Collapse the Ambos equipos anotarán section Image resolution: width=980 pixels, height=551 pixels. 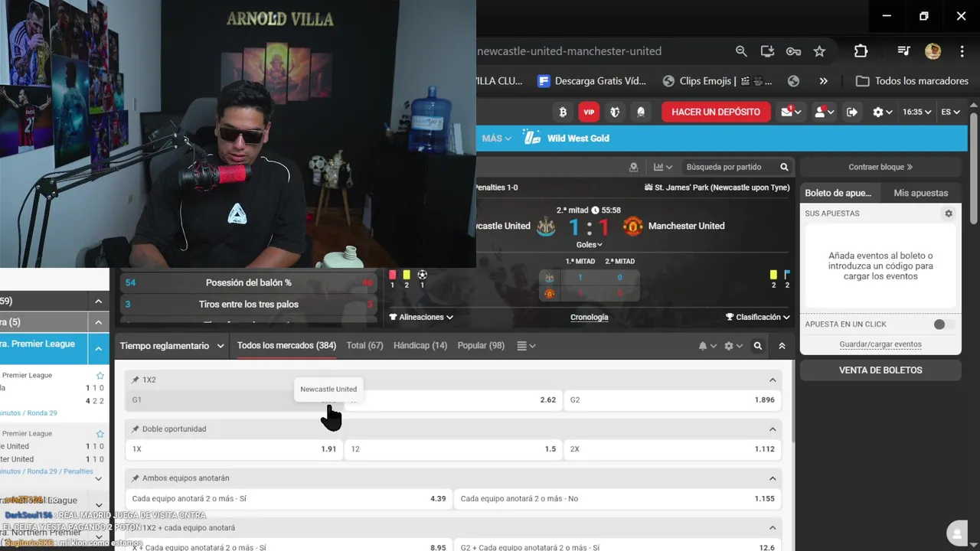(x=773, y=478)
